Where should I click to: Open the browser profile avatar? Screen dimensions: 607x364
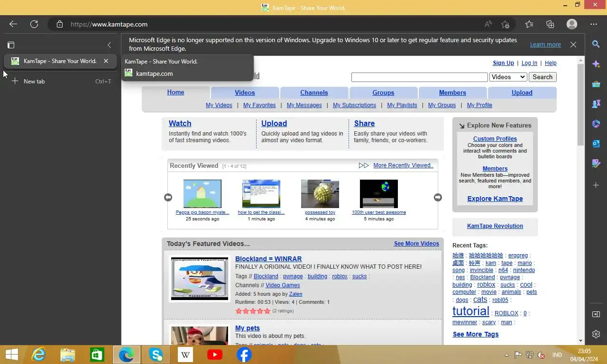click(x=572, y=24)
